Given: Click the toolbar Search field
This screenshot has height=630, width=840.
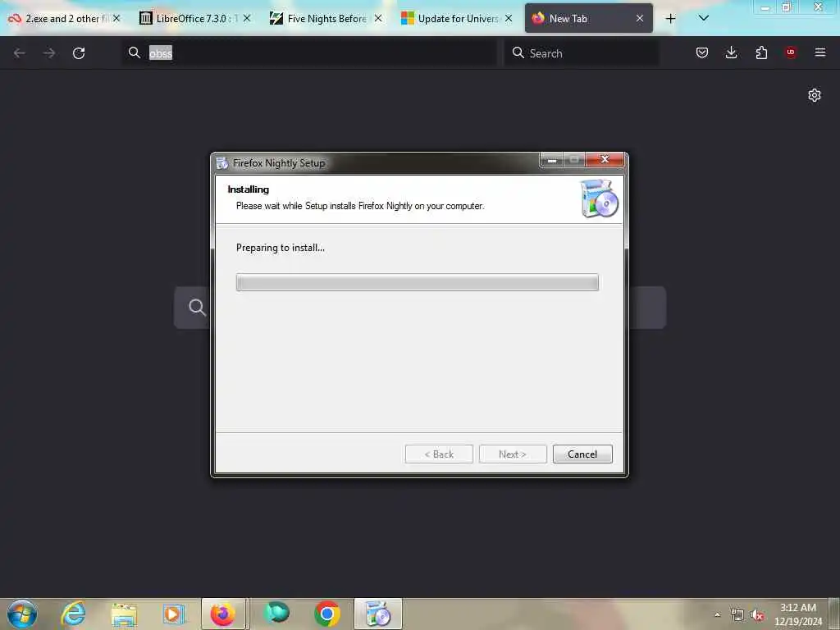Looking at the screenshot, I should [x=582, y=53].
